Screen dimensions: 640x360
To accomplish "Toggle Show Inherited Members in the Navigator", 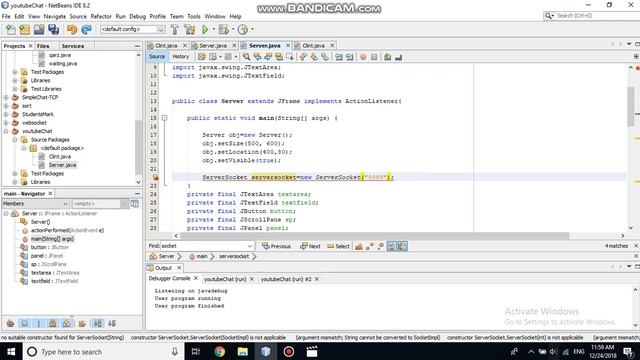I will tap(11, 324).
